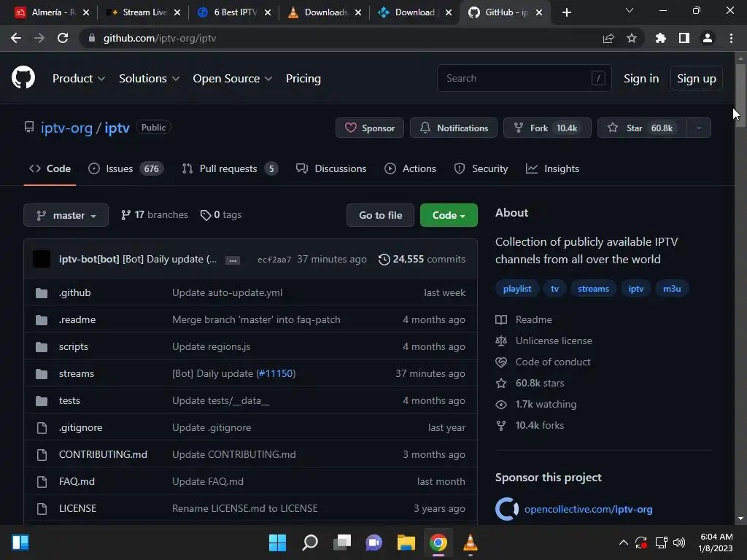
Task: Expand the Product menu
Action: coord(79,79)
